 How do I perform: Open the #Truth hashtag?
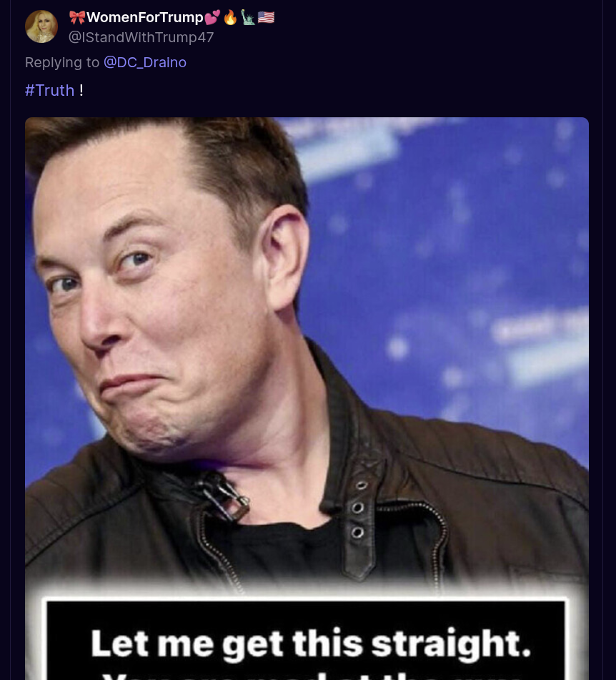(50, 90)
